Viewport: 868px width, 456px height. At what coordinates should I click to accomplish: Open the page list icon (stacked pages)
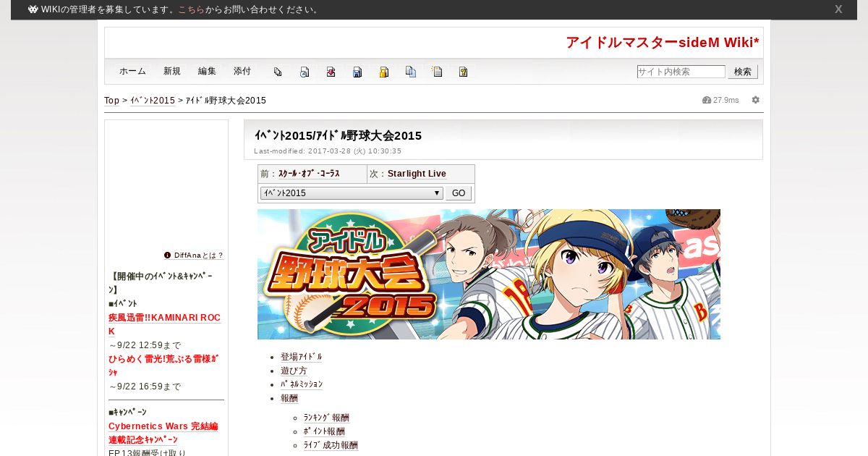click(x=278, y=72)
